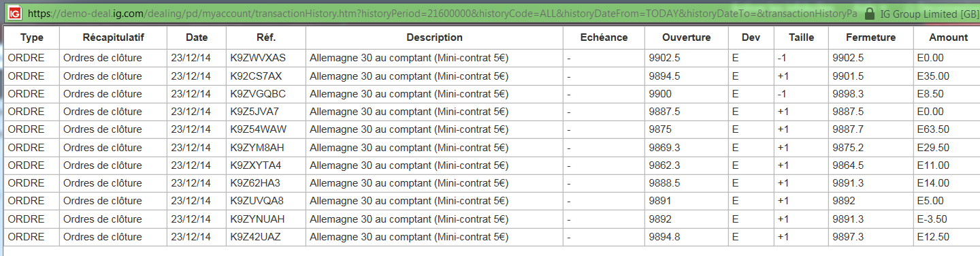Click the Ouverture column header
980x256 pixels.
pyautogui.click(x=686, y=37)
